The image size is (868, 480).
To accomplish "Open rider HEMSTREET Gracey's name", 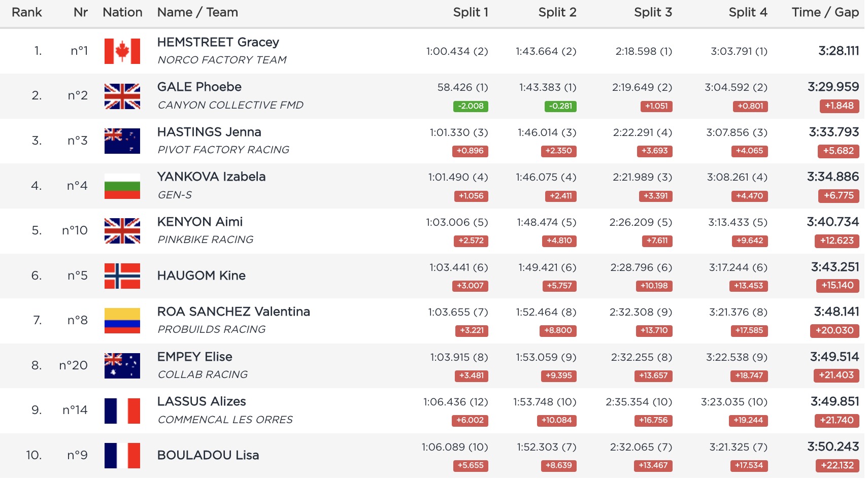I will point(218,42).
